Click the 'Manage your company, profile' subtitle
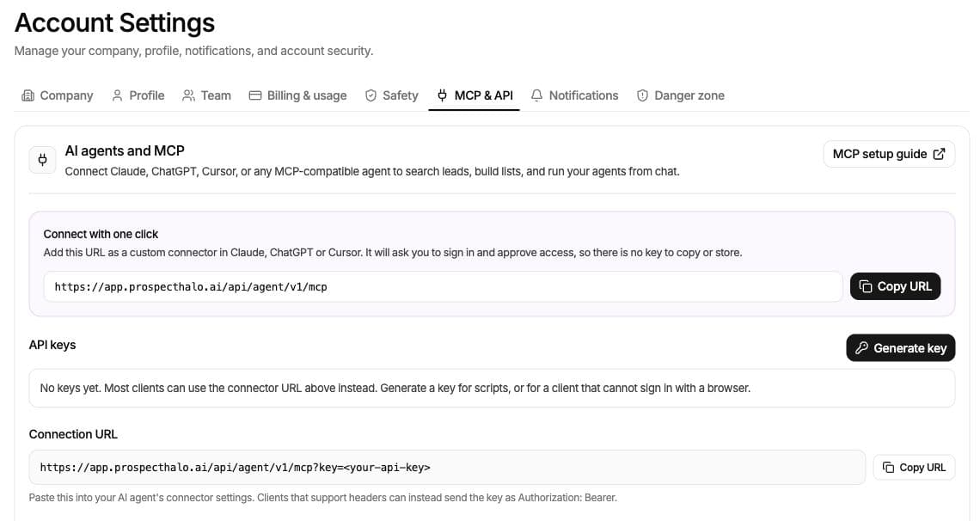Screen dimensions: 980x521 (193, 51)
